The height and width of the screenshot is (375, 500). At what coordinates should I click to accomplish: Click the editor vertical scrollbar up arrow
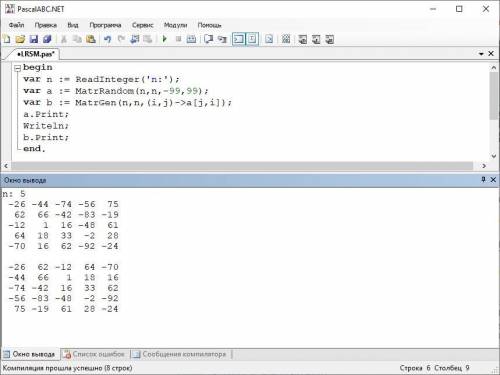pyautogui.click(x=494, y=68)
